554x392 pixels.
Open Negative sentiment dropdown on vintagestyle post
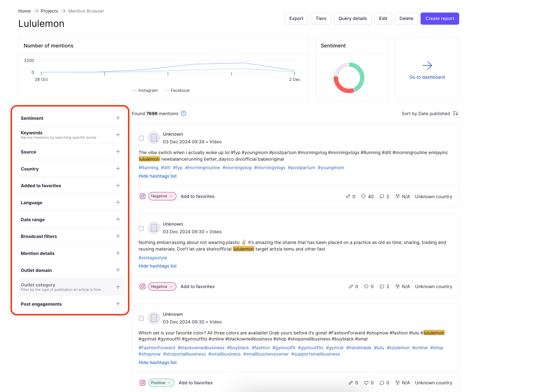click(x=162, y=286)
